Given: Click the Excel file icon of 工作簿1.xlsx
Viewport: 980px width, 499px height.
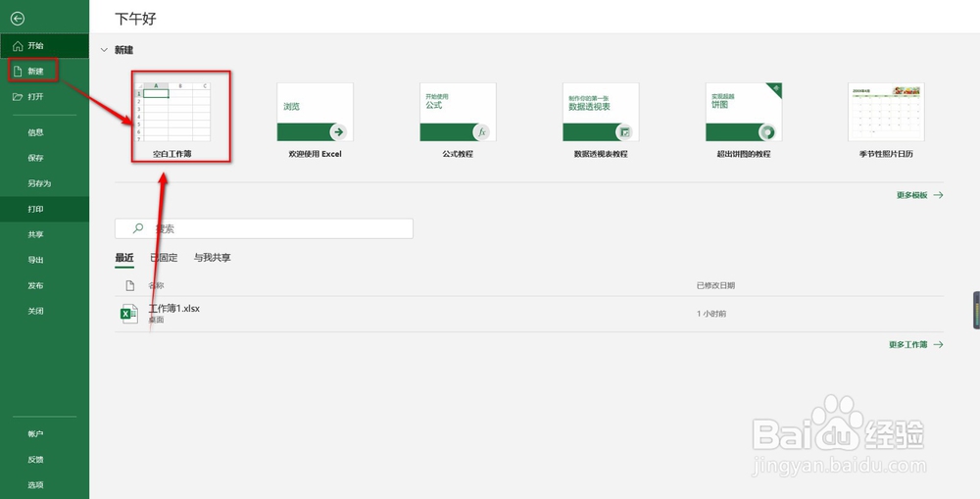Looking at the screenshot, I should click(128, 314).
